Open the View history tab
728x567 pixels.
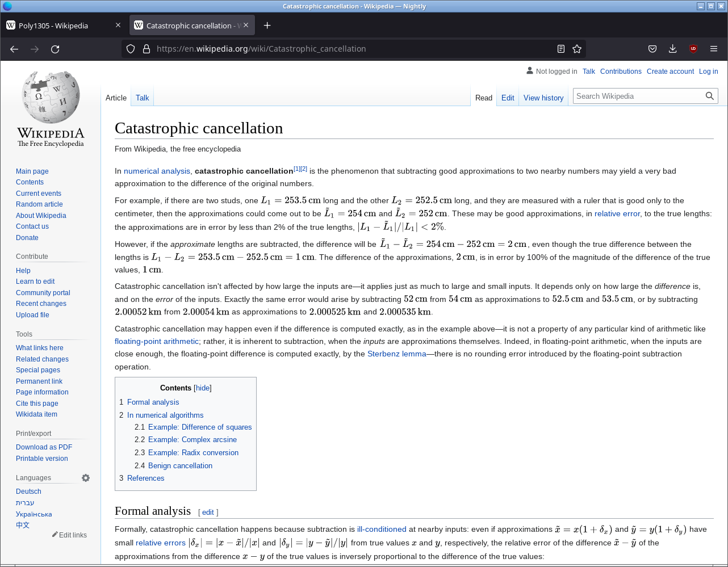(x=543, y=98)
